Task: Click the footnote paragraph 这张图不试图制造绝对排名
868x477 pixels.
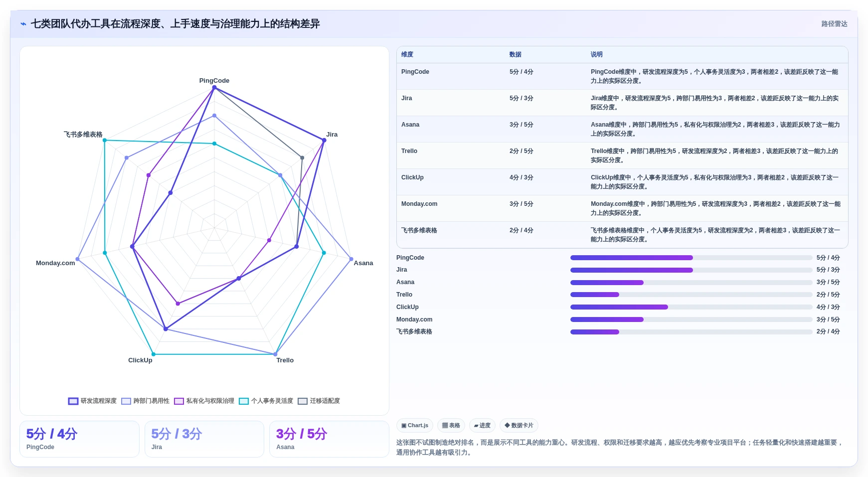Action: tap(620, 448)
